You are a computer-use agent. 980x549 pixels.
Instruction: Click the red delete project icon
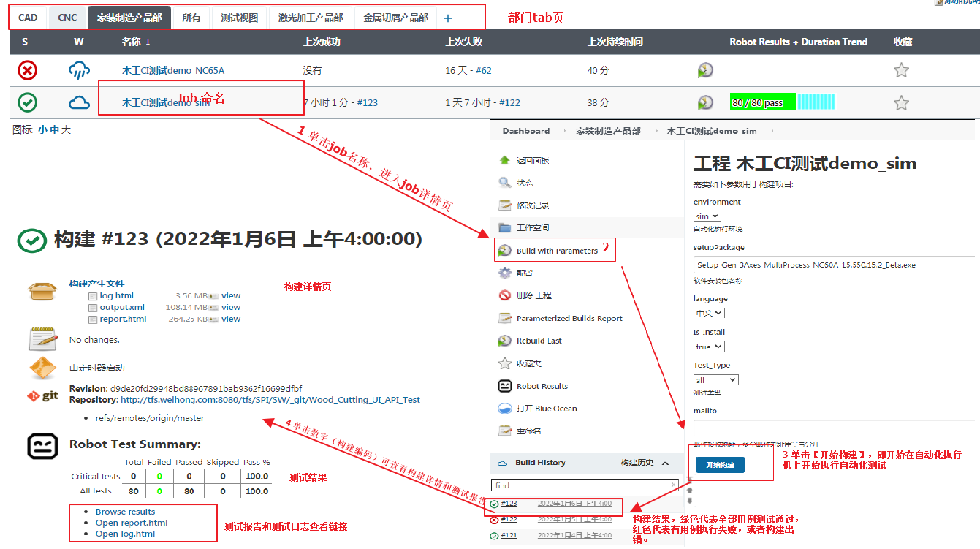coord(504,295)
